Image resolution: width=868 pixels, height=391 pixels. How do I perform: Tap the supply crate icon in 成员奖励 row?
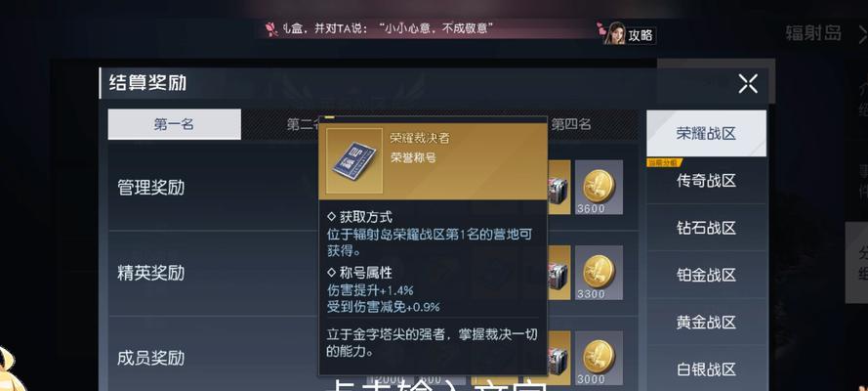tap(558, 358)
